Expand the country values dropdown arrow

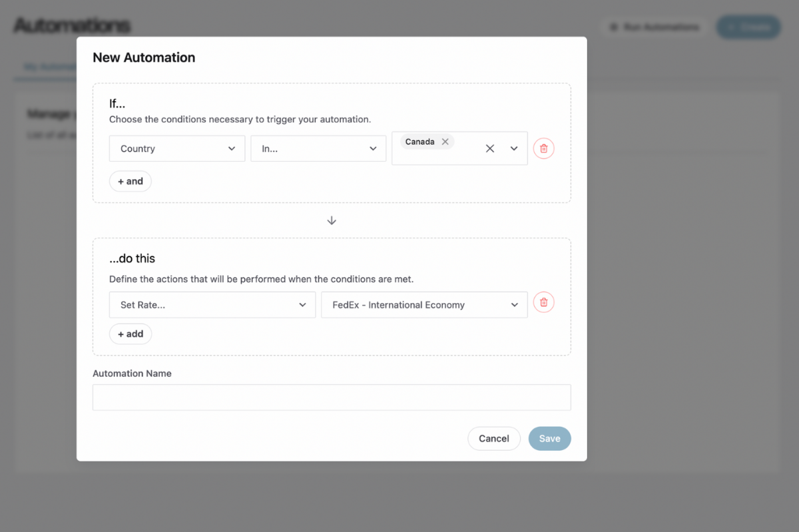(514, 148)
